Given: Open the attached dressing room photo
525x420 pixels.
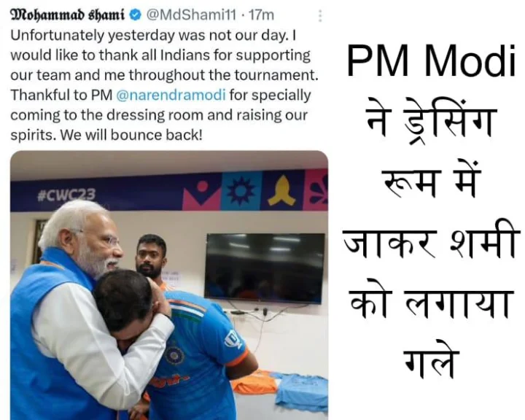Looking at the screenshot, I should (x=169, y=285).
